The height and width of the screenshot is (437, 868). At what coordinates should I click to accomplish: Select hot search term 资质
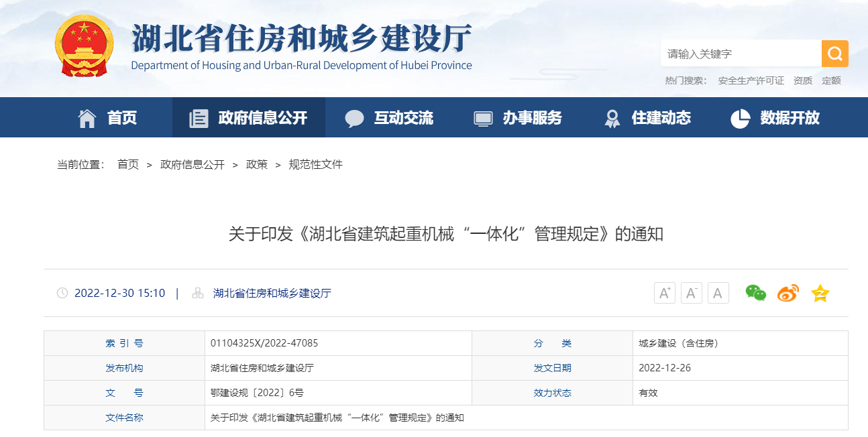[x=802, y=80]
